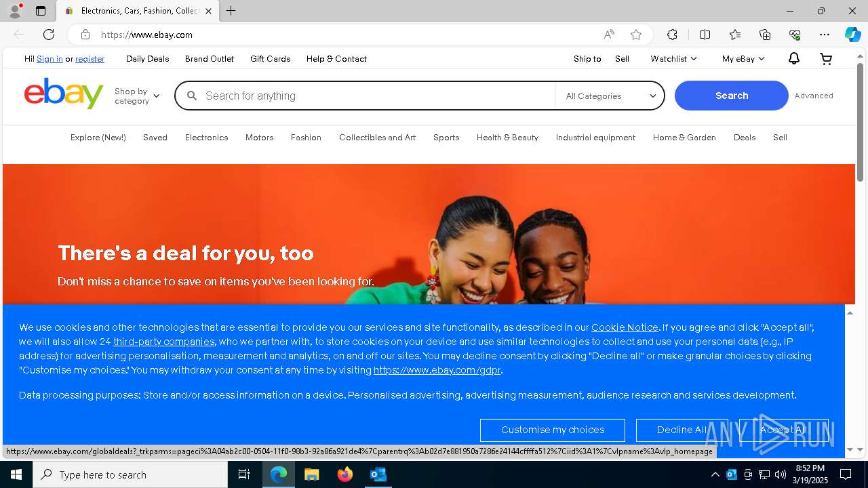Open the Sports category
The width and height of the screenshot is (868, 488).
point(446,138)
